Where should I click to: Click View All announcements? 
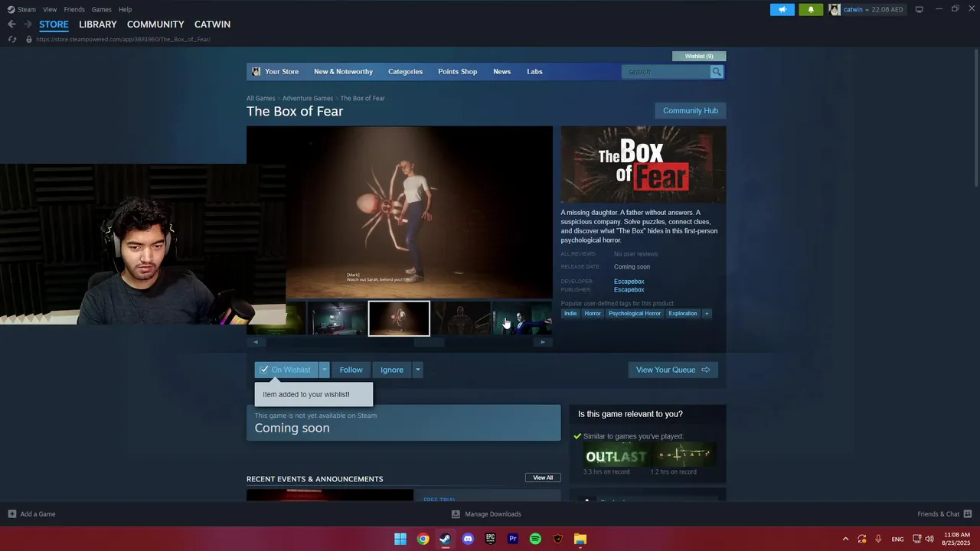pos(543,478)
